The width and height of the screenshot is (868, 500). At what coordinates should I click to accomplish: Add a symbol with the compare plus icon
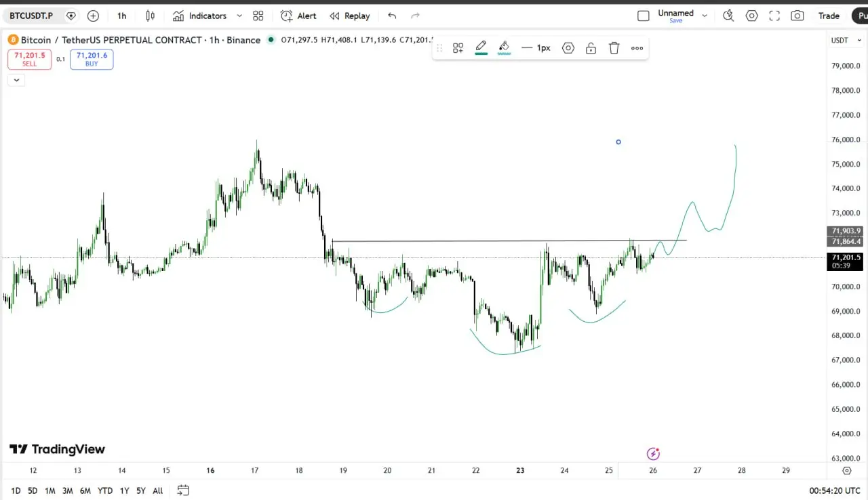click(x=94, y=16)
